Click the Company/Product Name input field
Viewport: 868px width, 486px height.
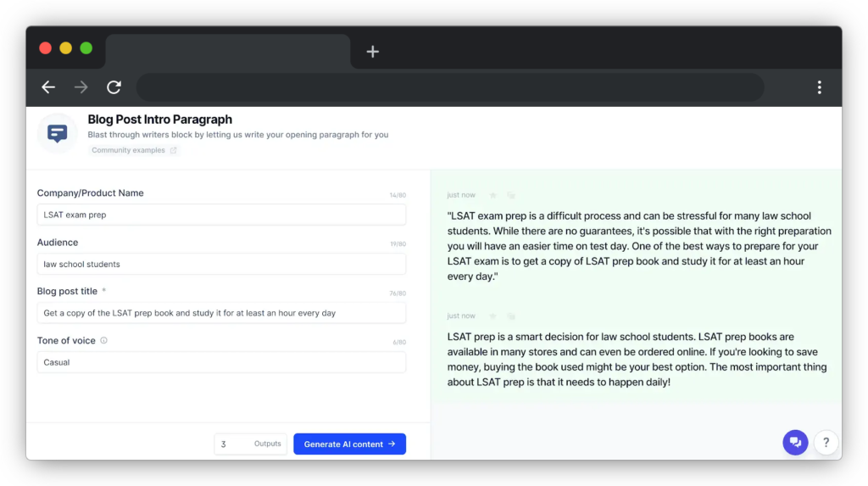point(221,215)
